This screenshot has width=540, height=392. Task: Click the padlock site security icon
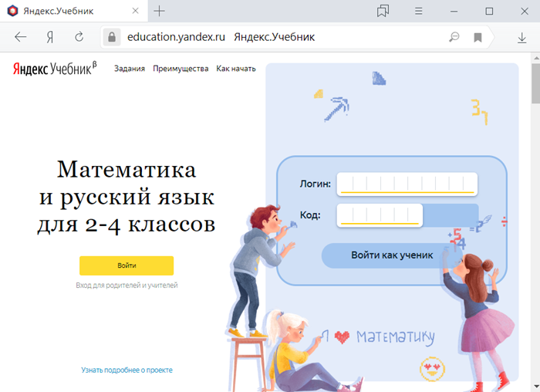[112, 37]
